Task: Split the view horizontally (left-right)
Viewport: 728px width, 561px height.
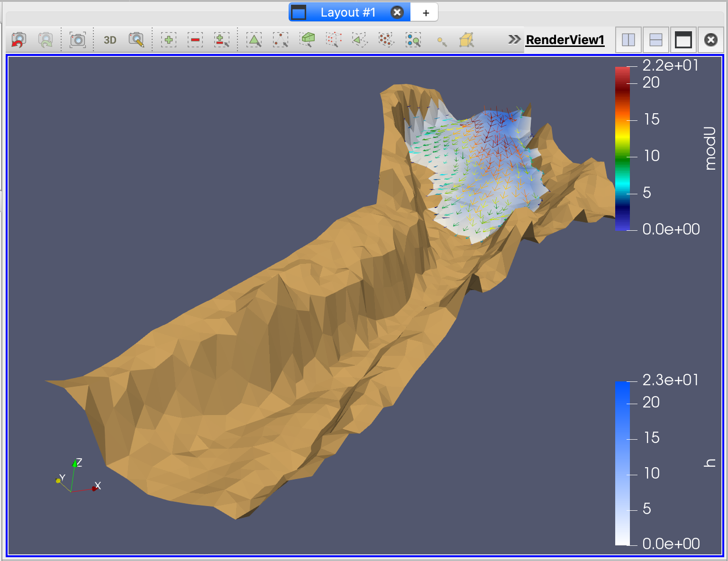Action: click(x=628, y=40)
